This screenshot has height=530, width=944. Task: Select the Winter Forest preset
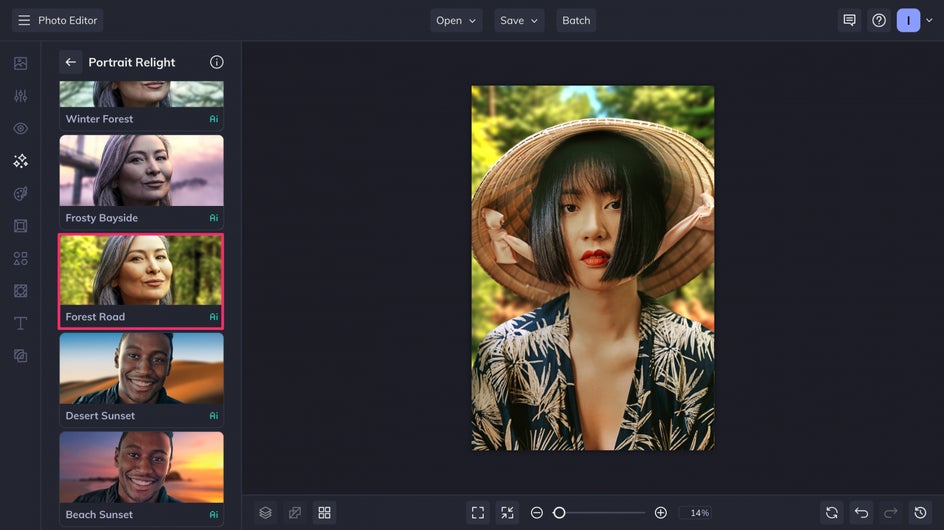click(141, 106)
